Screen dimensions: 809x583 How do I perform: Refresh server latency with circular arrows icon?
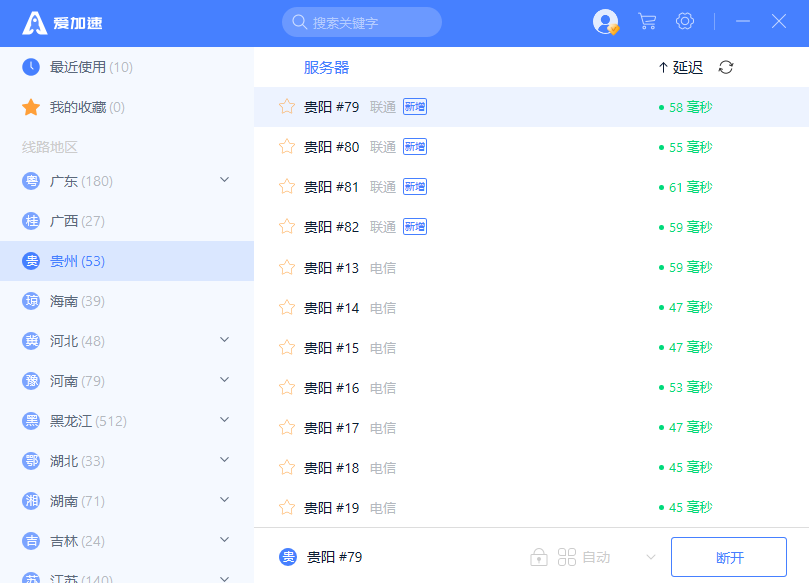[x=726, y=67]
